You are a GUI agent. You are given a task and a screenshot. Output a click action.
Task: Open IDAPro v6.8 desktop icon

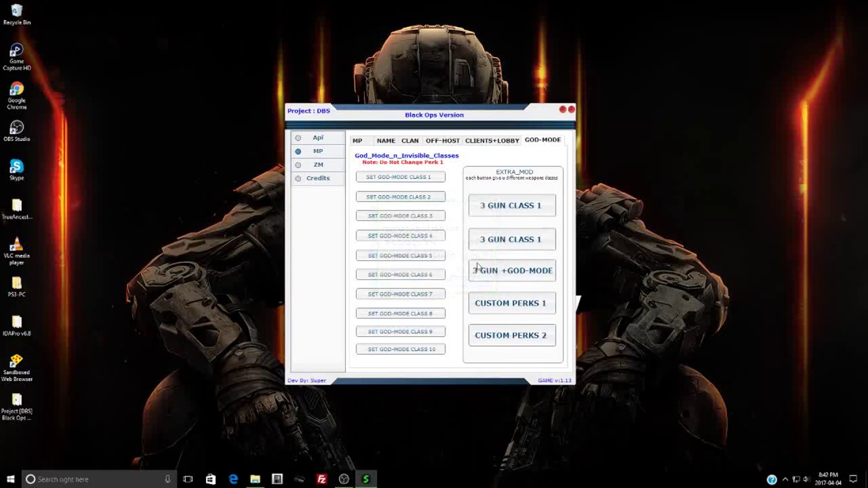[x=17, y=325]
